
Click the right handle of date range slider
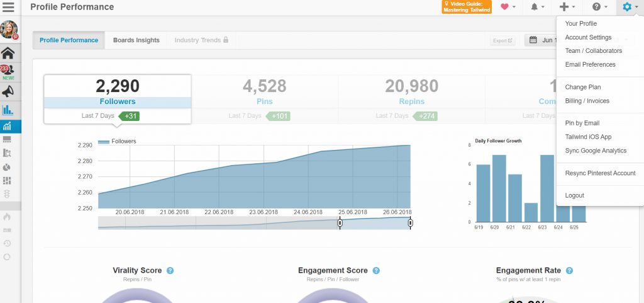(410, 222)
